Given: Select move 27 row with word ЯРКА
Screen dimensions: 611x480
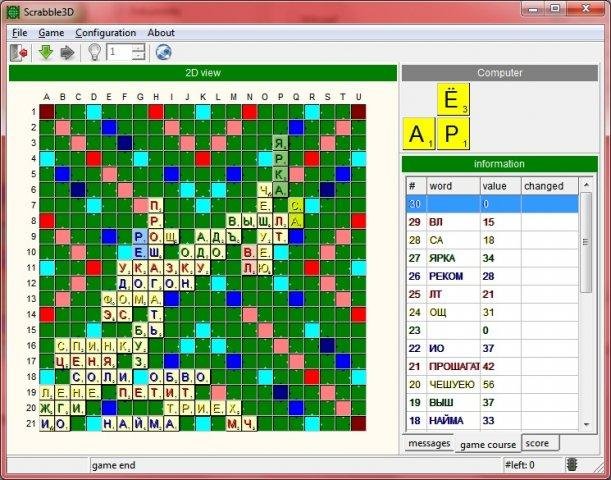Looking at the screenshot, I should pyautogui.click(x=492, y=258).
